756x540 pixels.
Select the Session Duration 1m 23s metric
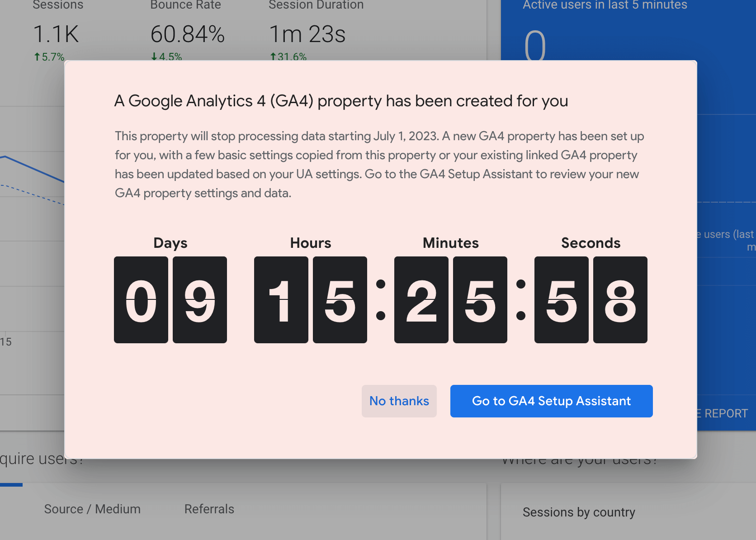coord(307,34)
